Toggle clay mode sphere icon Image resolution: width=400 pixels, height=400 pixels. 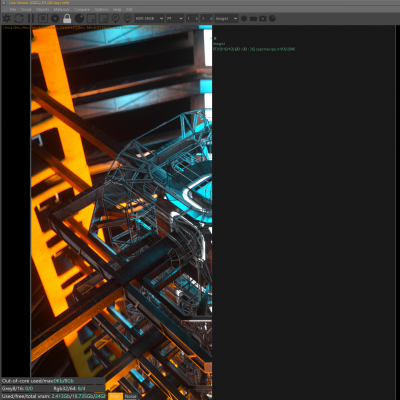pos(79,18)
